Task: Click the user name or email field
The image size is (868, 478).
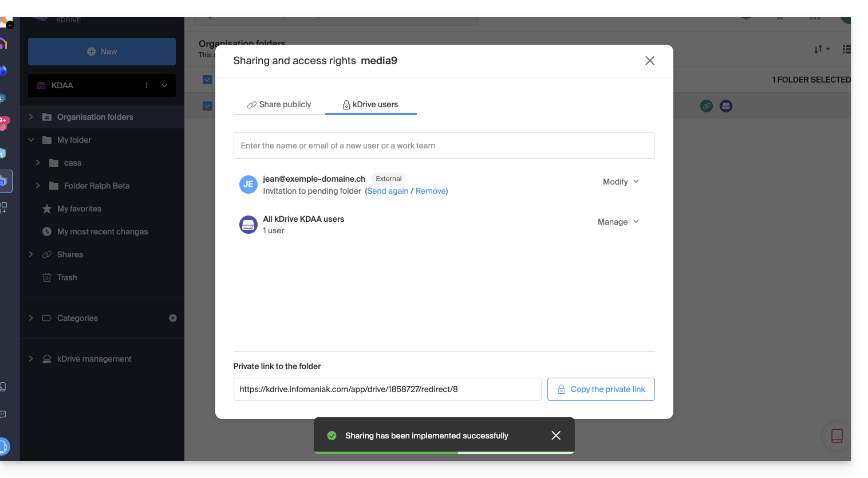Action: pyautogui.click(x=444, y=146)
